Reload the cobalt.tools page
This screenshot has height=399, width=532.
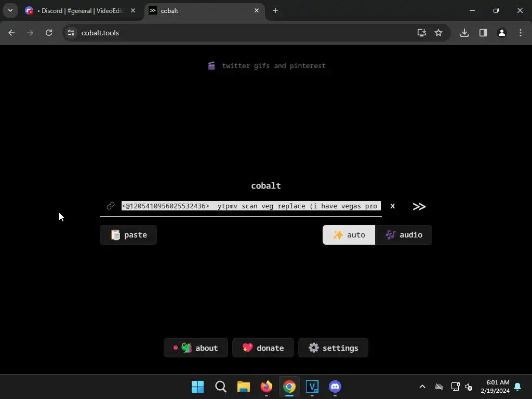coord(49,33)
